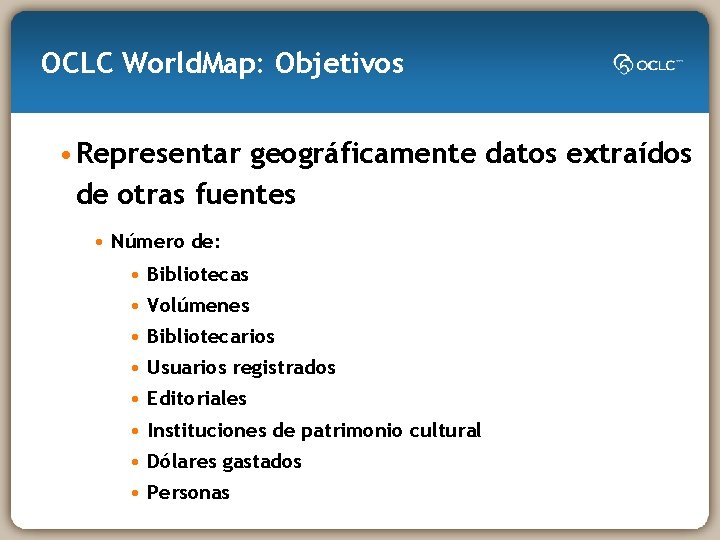
Task: Click the 'Volúmenes' bullet item
Action: pyautogui.click(x=198, y=305)
